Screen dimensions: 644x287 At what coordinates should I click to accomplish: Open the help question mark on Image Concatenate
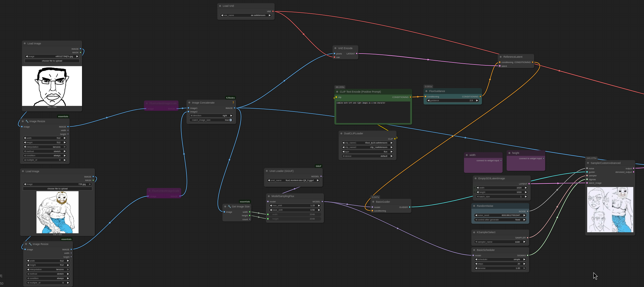click(233, 103)
